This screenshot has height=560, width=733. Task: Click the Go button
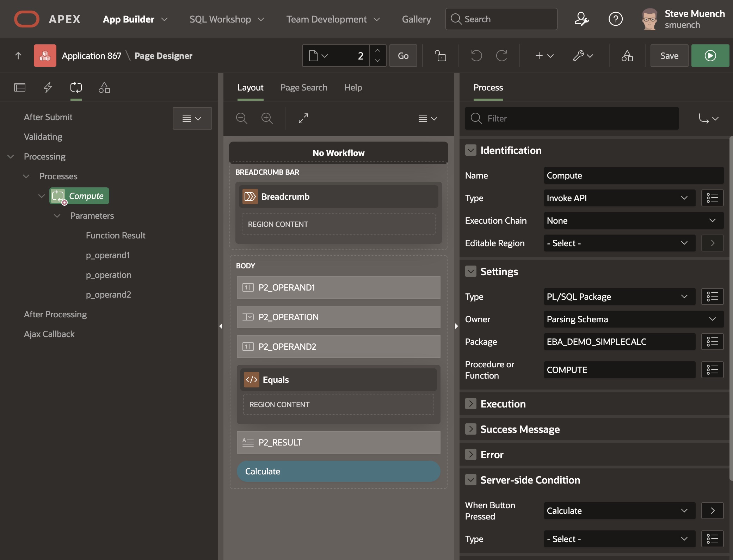403,56
